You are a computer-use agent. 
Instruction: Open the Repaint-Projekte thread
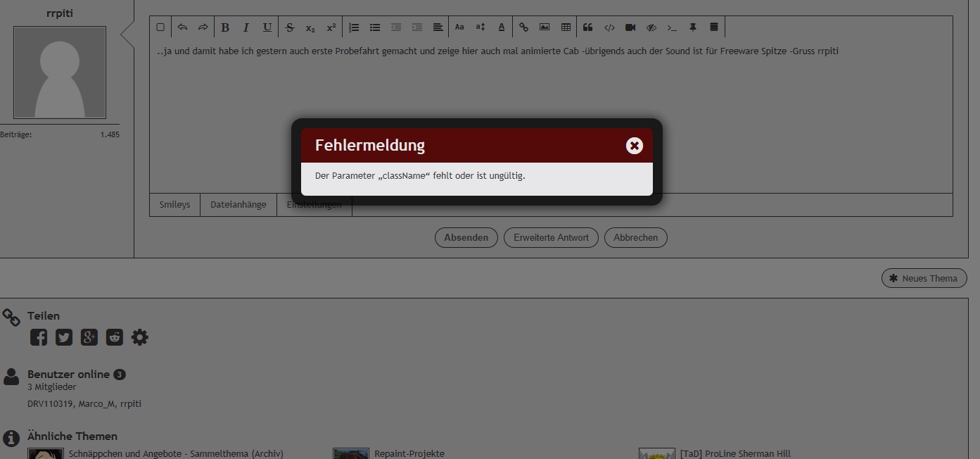tap(409, 454)
